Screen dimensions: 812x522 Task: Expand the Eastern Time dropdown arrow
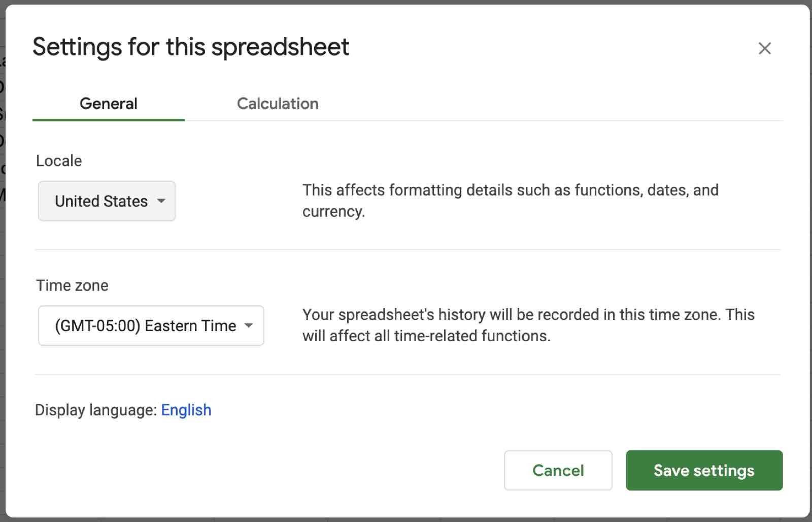point(249,325)
